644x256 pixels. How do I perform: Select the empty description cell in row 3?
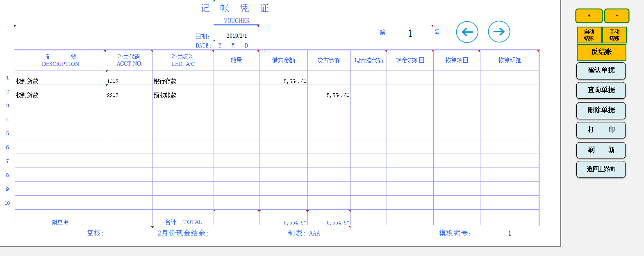60,105
